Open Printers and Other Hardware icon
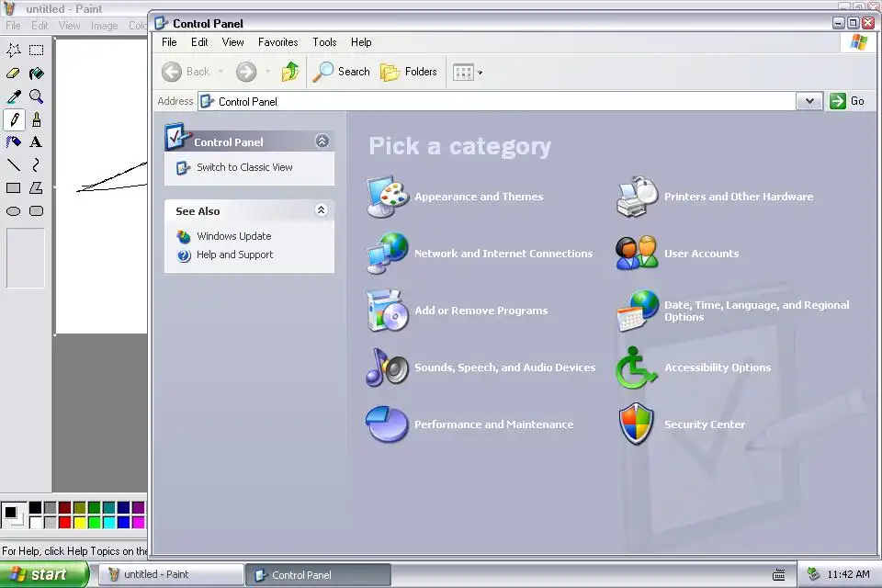This screenshot has height=588, width=882. 637,197
